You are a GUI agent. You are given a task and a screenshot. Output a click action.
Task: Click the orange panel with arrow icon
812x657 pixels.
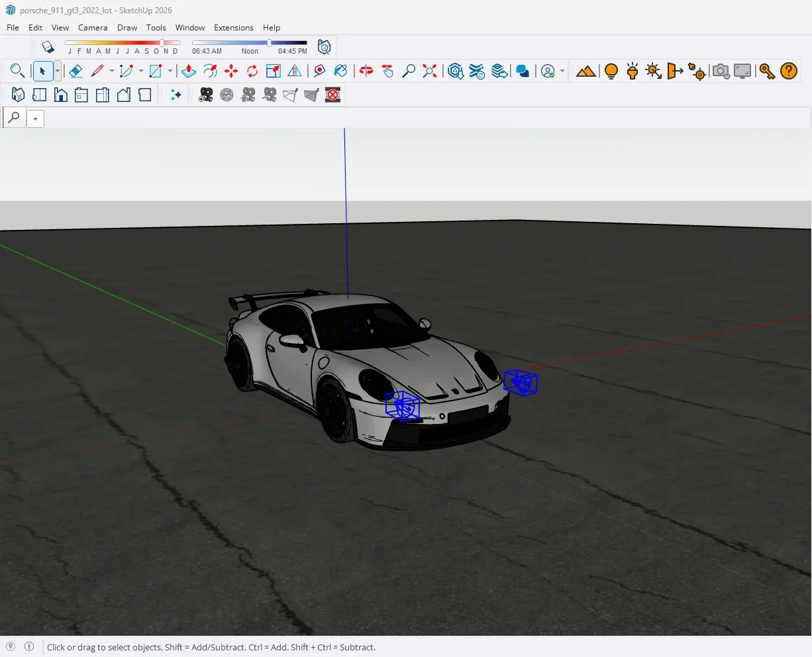675,71
